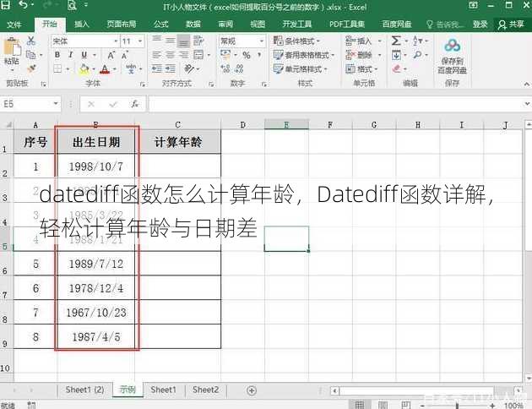The height and width of the screenshot is (409, 532).
Task: Open the 套用表格格式 table format dropdown
Action: (x=304, y=55)
